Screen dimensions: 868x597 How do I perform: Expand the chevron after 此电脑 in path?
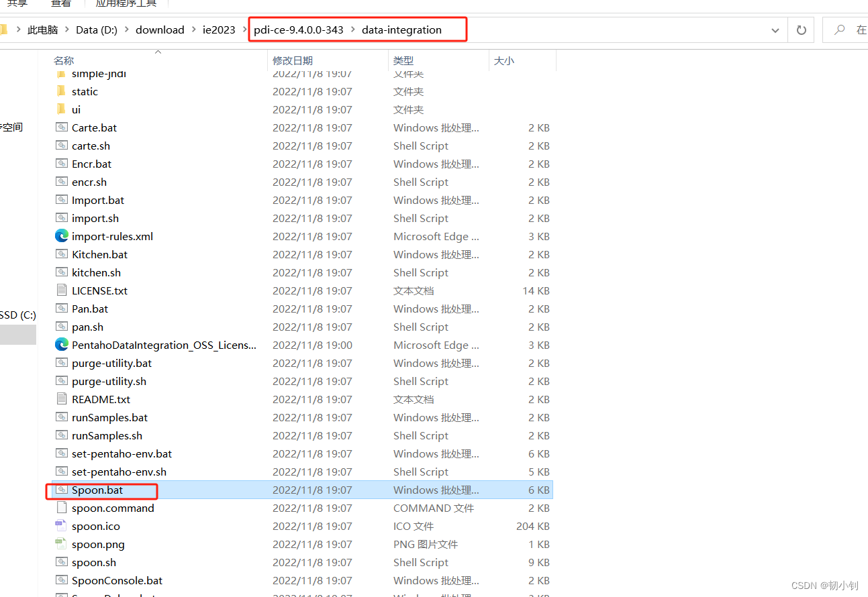click(x=67, y=30)
